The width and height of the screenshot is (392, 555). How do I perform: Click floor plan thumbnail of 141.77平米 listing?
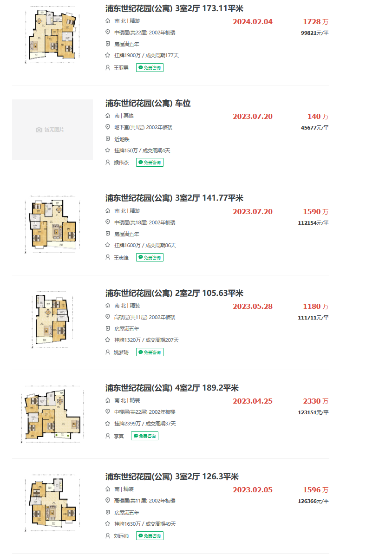coord(52,224)
